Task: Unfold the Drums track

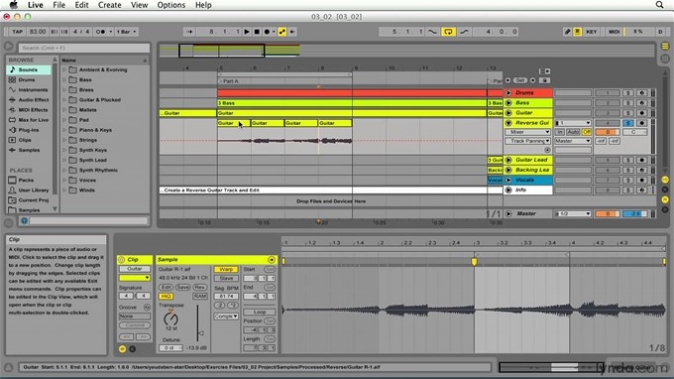Action: pyautogui.click(x=509, y=93)
